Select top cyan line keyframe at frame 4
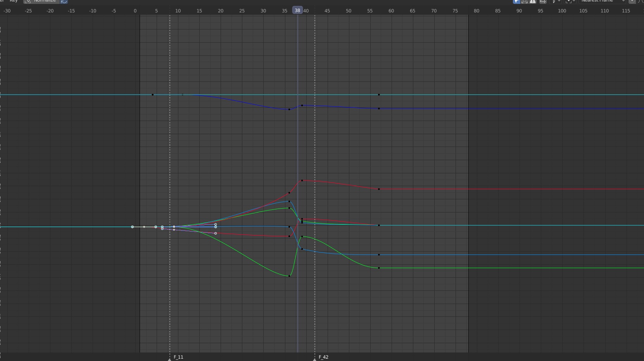 (152, 95)
